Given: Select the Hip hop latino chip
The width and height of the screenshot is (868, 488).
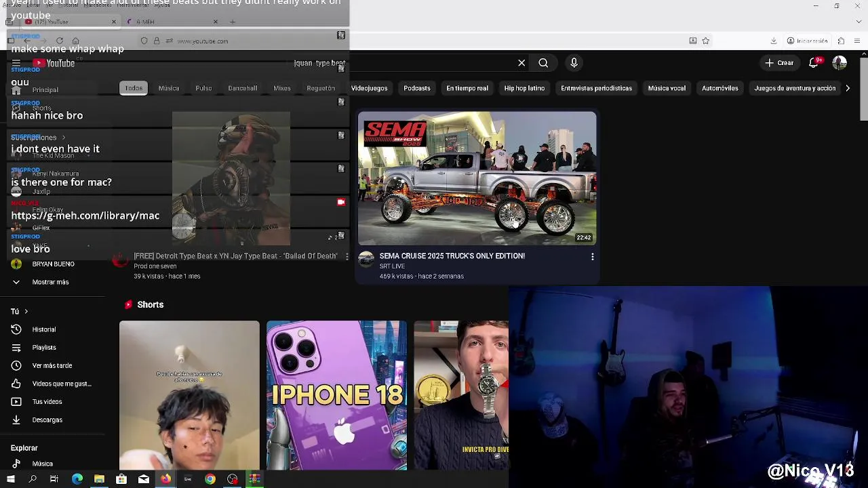Looking at the screenshot, I should coord(524,88).
